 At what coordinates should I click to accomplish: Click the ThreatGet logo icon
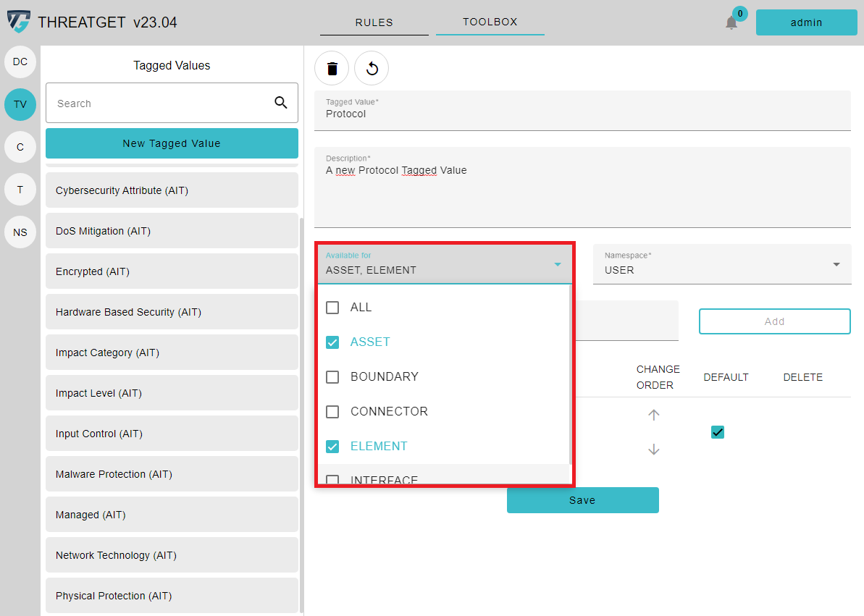[18, 22]
